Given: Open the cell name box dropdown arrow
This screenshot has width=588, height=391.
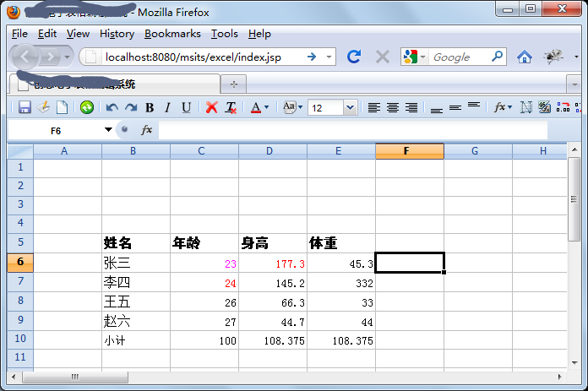Looking at the screenshot, I should point(108,130).
